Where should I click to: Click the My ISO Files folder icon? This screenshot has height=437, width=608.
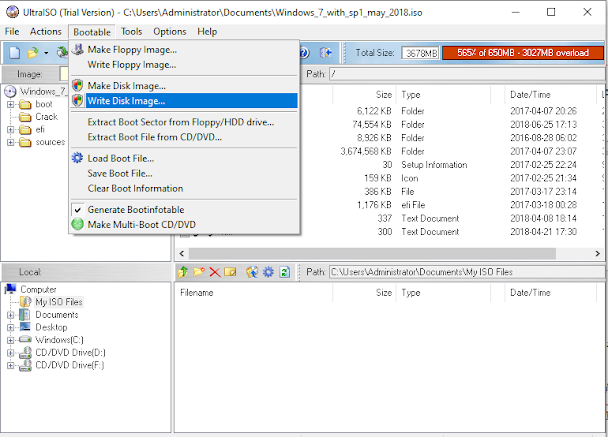pos(25,302)
